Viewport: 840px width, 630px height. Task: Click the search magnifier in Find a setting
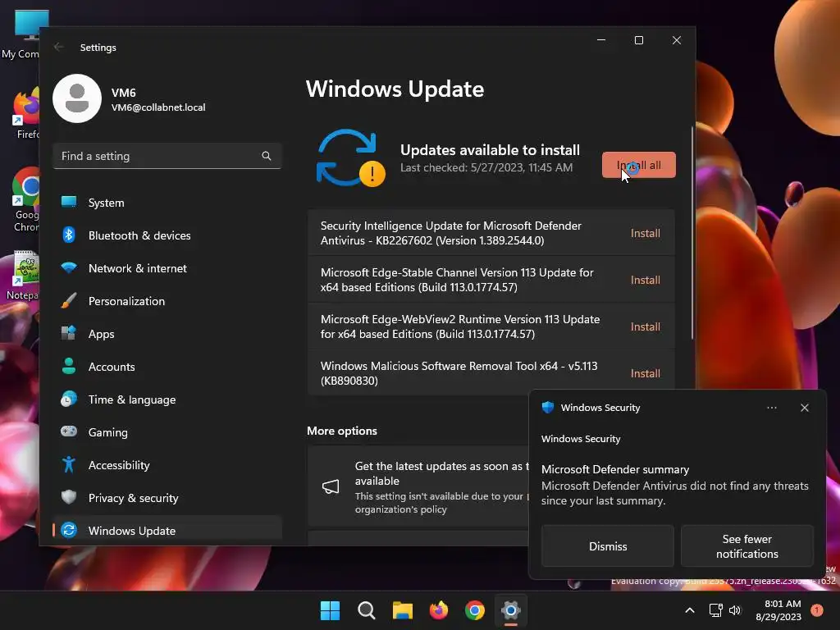click(267, 156)
